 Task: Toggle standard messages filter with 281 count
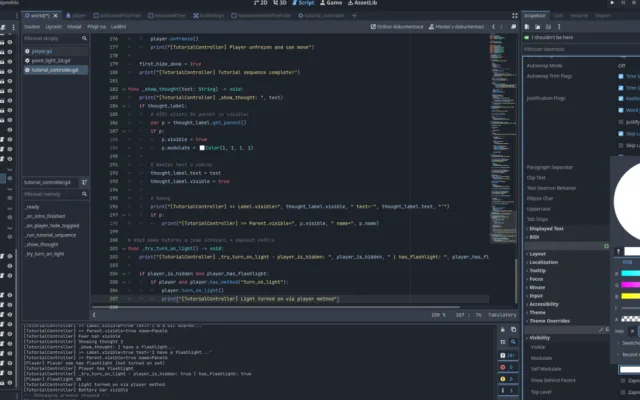(508, 356)
